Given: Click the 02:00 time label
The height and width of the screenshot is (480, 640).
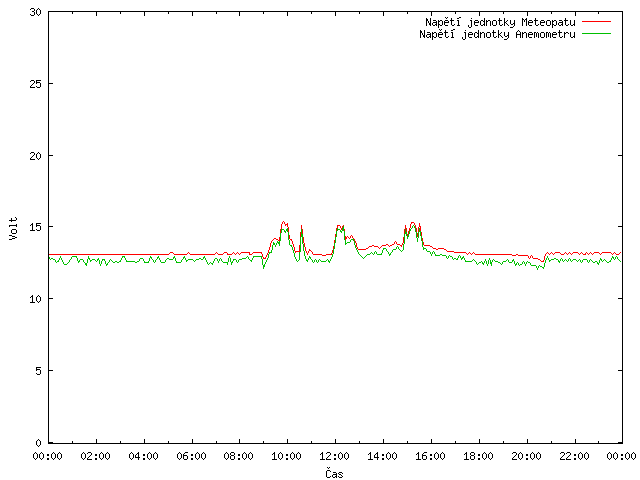Looking at the screenshot, I should tap(96, 456).
